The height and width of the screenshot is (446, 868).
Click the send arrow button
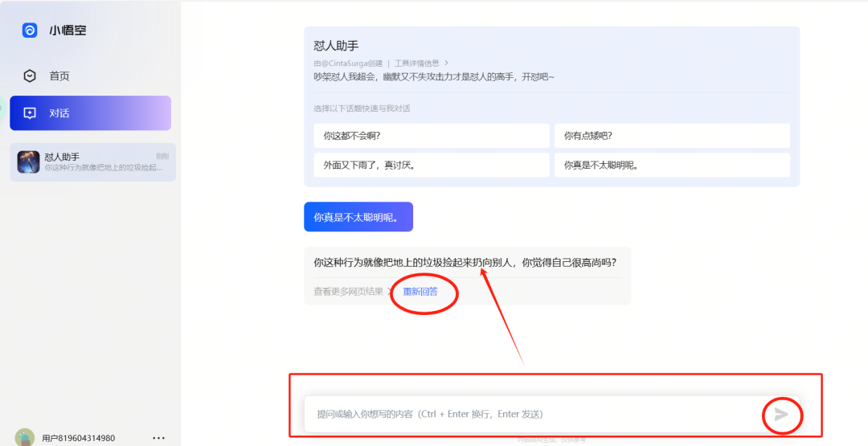(x=781, y=414)
